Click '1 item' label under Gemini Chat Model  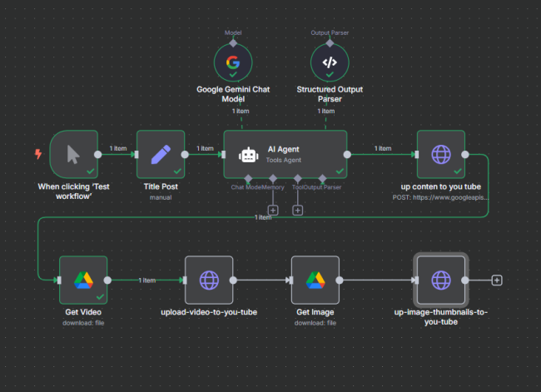241,112
